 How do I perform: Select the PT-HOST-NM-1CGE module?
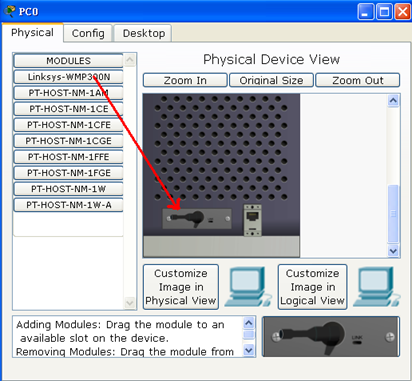click(68, 141)
